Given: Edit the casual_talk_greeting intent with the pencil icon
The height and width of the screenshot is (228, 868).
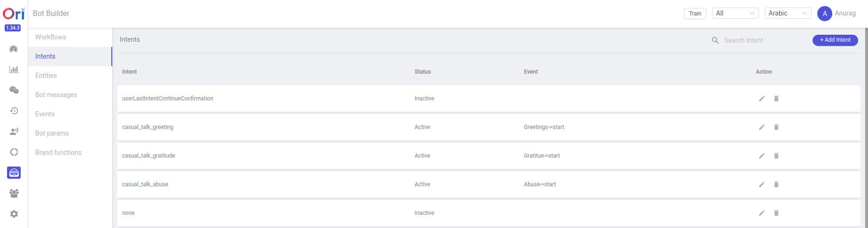Looking at the screenshot, I should [x=761, y=127].
